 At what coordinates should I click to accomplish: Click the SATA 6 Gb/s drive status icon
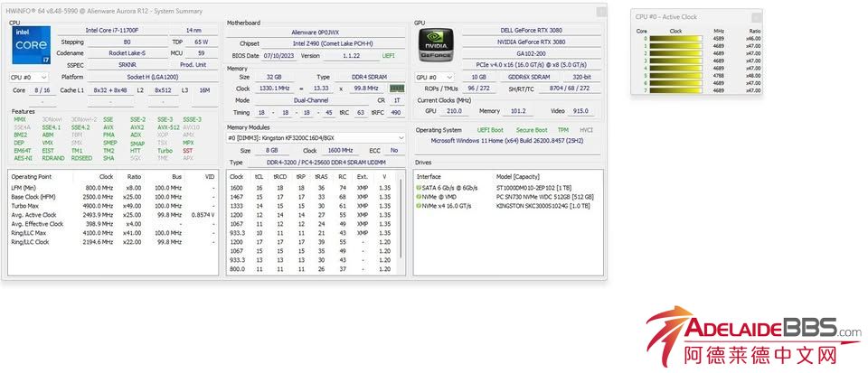point(419,188)
